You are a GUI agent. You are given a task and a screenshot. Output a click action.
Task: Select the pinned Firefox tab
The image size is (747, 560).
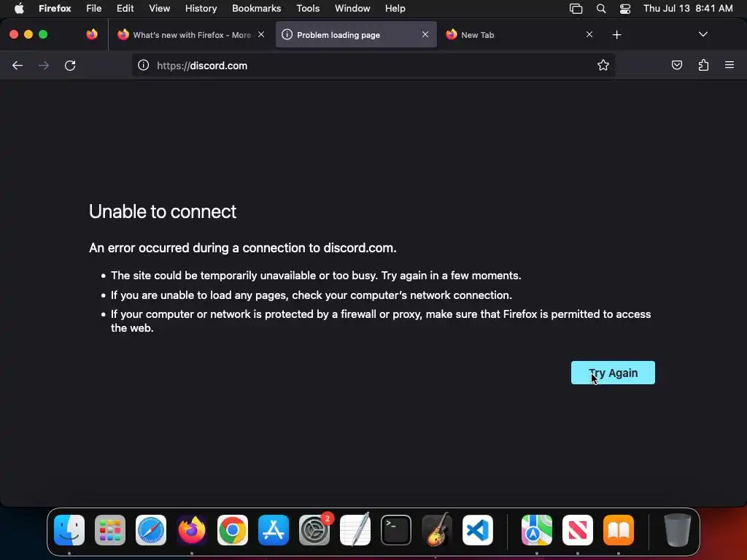coord(92,34)
